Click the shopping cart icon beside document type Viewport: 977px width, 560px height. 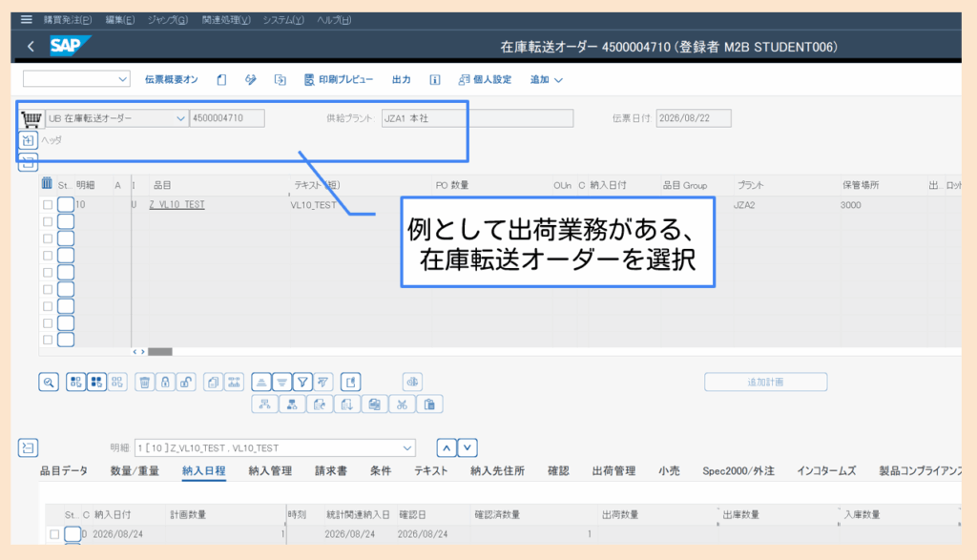point(31,118)
